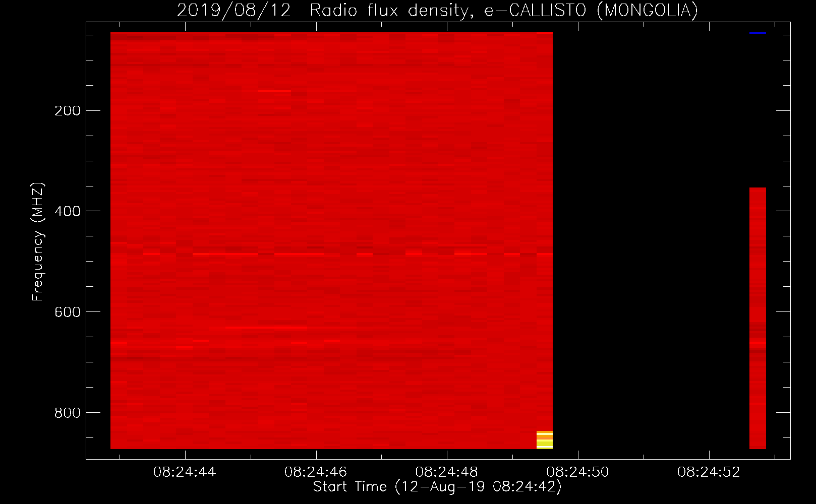The width and height of the screenshot is (816, 504).
Task: Select the 200 frequency tick label
Action: (x=68, y=111)
